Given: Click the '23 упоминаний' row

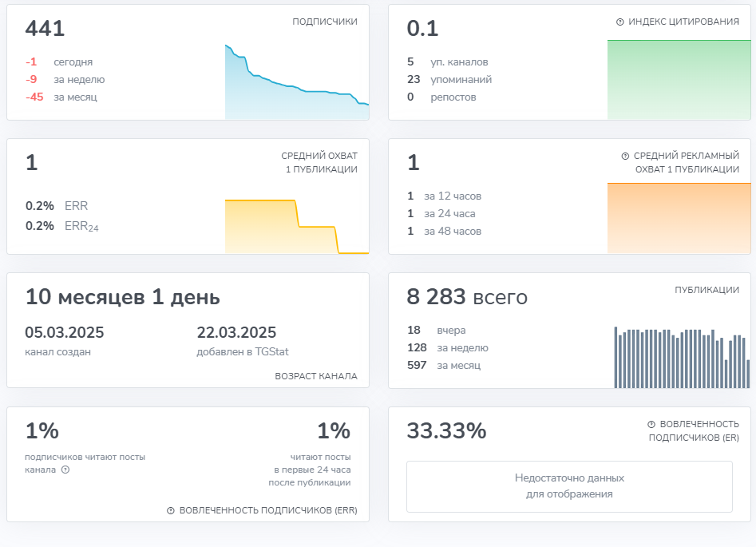Looking at the screenshot, I should (449, 80).
